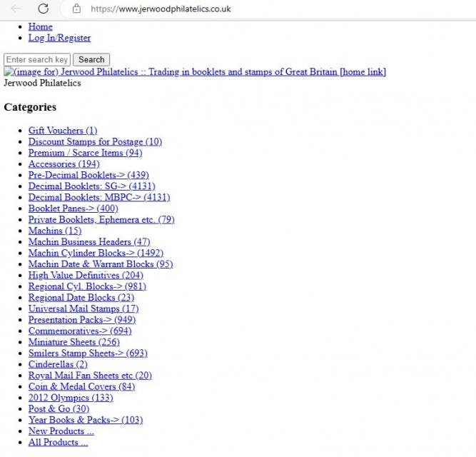Open New Products ... link

[x=61, y=431]
